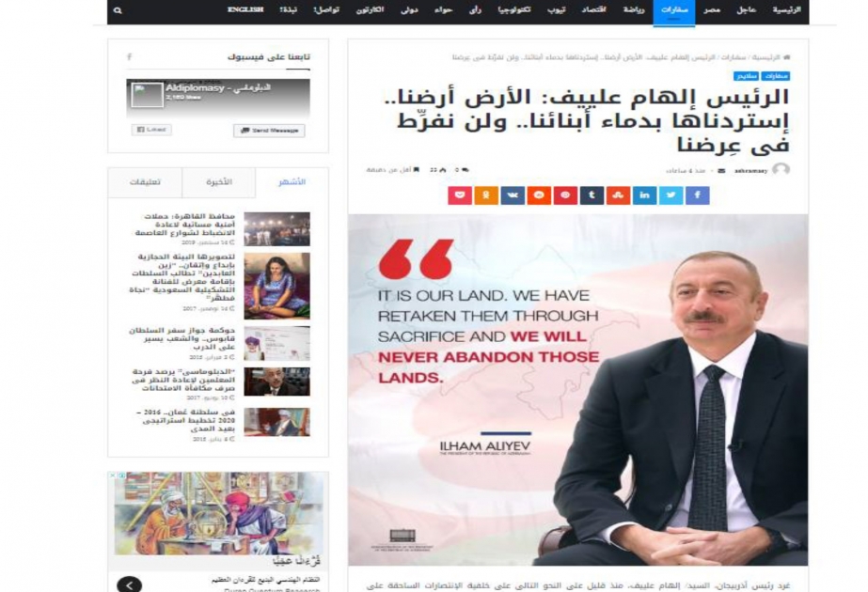Switch to the الأشهر tab
Image resolution: width=868 pixels, height=592 pixels.
(292, 182)
